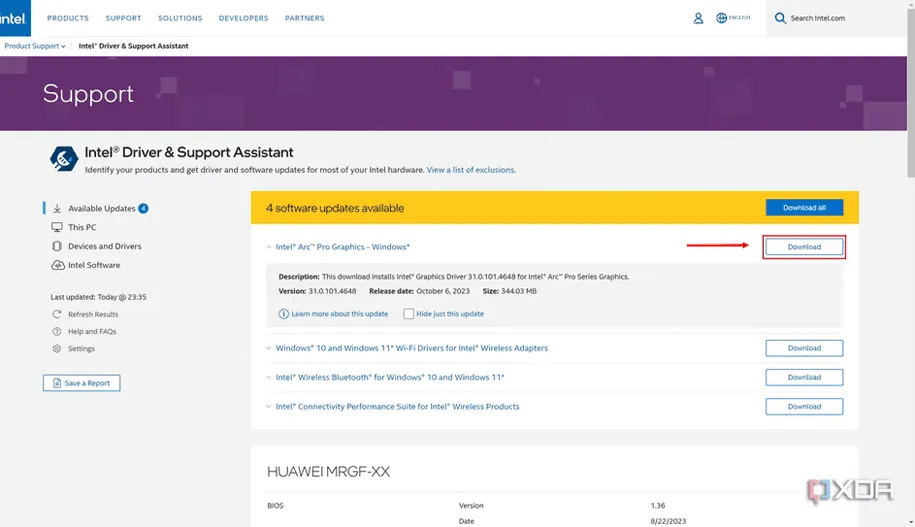This screenshot has height=527, width=915.
Task: Click the user account profile icon
Action: (698, 18)
